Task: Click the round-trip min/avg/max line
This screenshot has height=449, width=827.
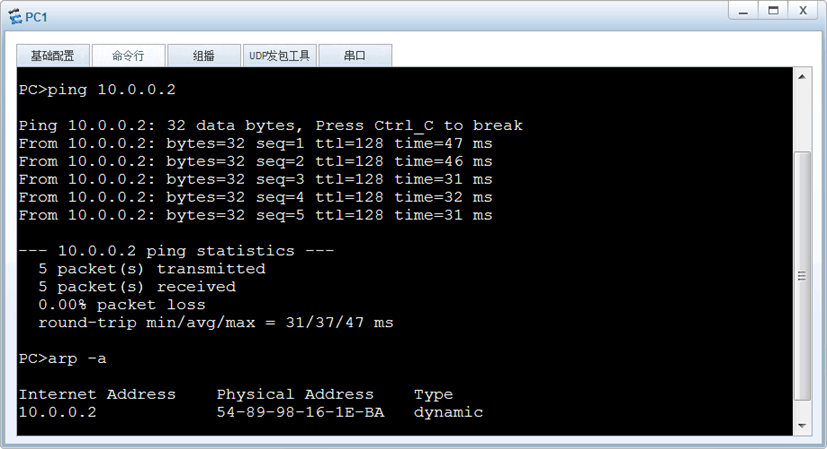Action: 216,323
